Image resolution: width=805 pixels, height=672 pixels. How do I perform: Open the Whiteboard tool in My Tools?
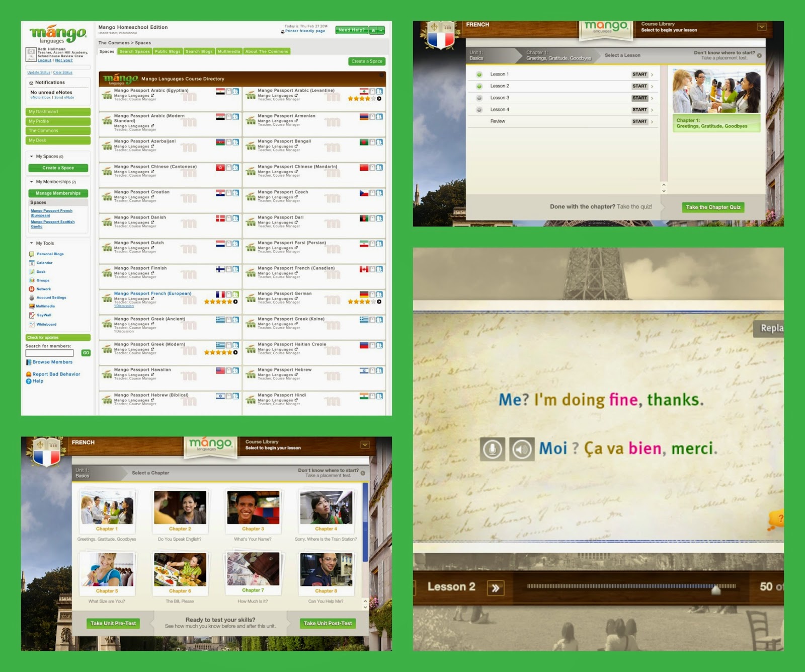tap(46, 324)
